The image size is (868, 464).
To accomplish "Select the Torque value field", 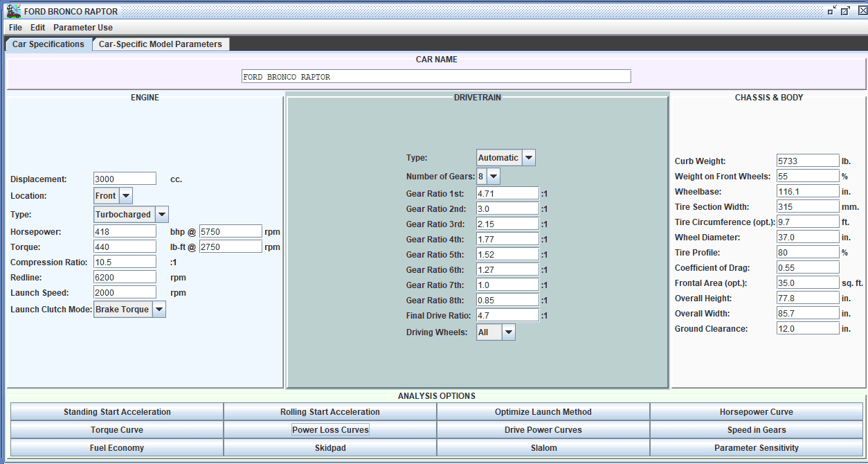I will click(125, 247).
